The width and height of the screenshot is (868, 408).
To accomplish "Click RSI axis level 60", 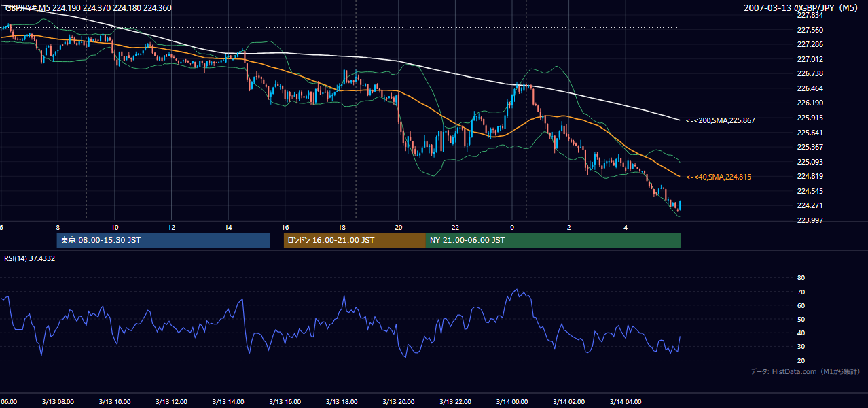I will click(x=801, y=305).
